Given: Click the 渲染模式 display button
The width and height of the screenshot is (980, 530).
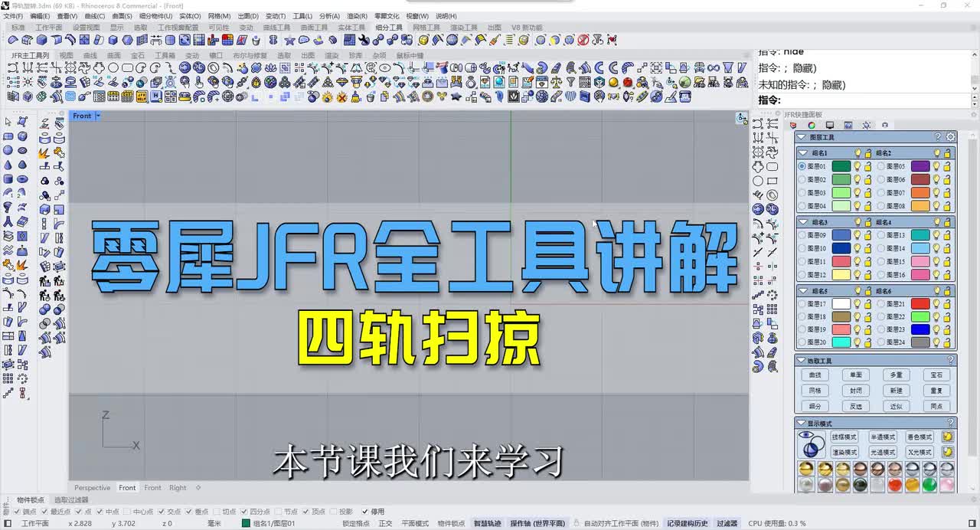Looking at the screenshot, I should pyautogui.click(x=844, y=452).
